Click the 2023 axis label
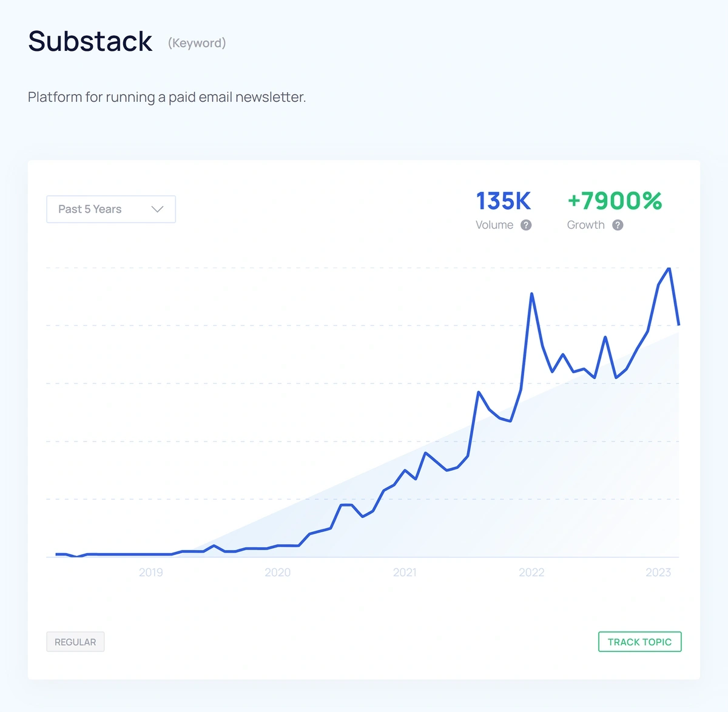This screenshot has width=728, height=712. tap(658, 573)
